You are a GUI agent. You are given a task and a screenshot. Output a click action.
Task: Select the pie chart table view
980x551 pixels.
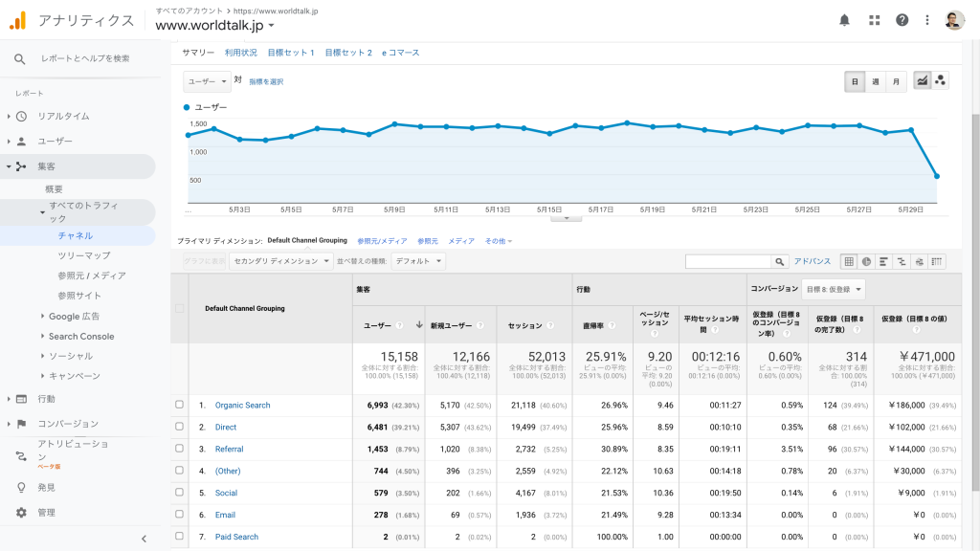coord(866,261)
